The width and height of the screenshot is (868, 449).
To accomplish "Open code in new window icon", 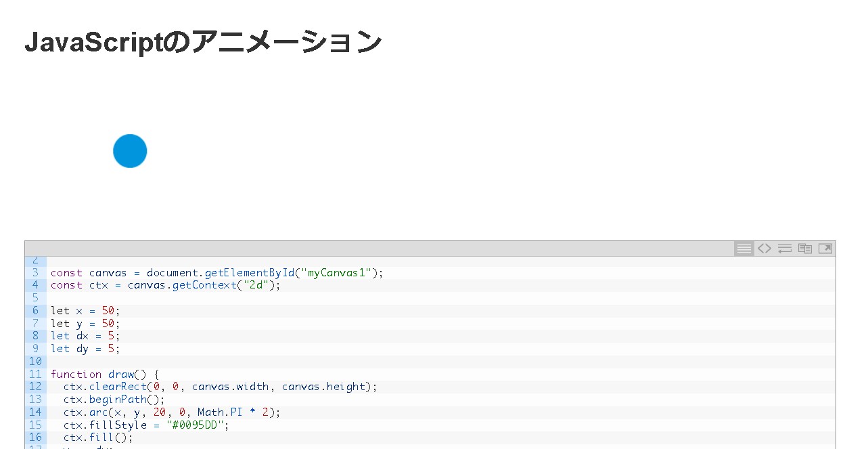I will point(825,249).
